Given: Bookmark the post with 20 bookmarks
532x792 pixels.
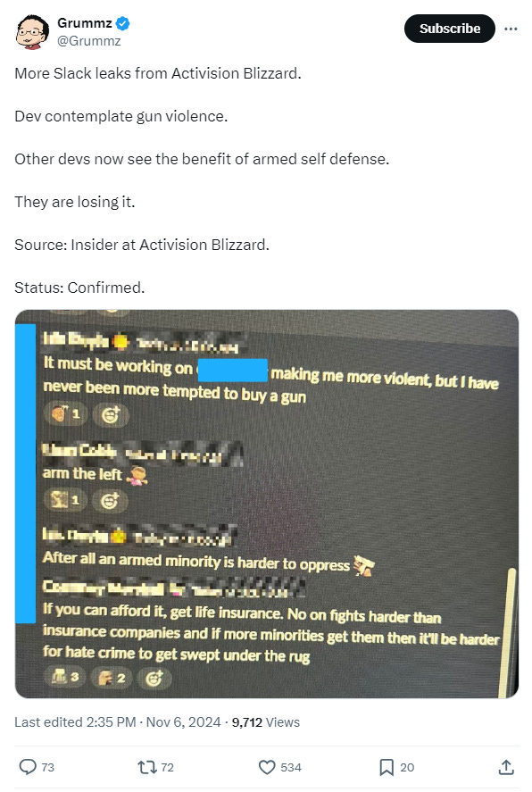Looking at the screenshot, I should (387, 767).
